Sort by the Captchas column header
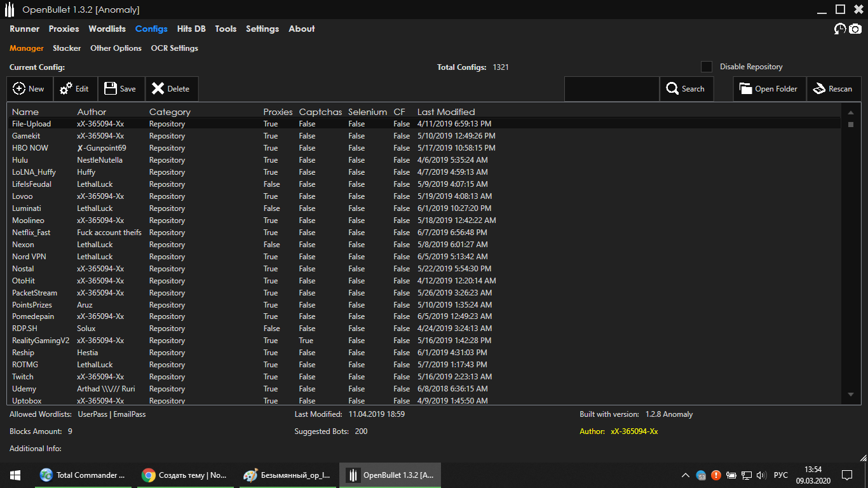The image size is (868, 488). point(320,112)
